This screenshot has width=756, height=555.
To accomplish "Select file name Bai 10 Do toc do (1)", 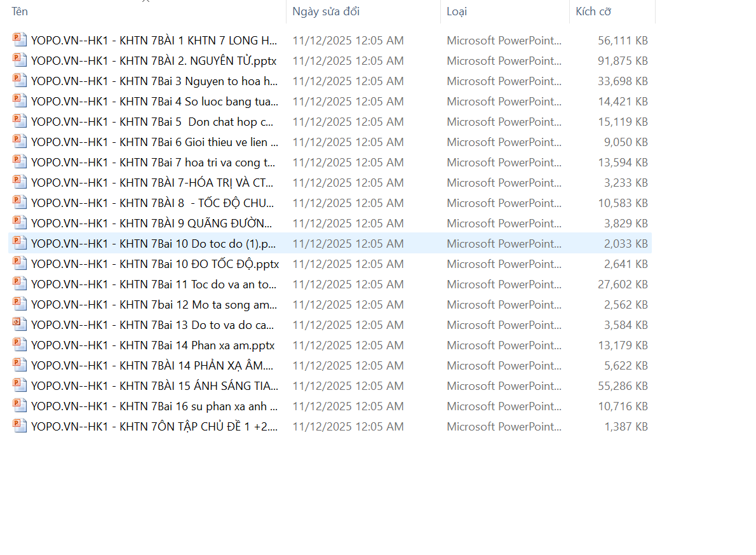I will (x=154, y=243).
